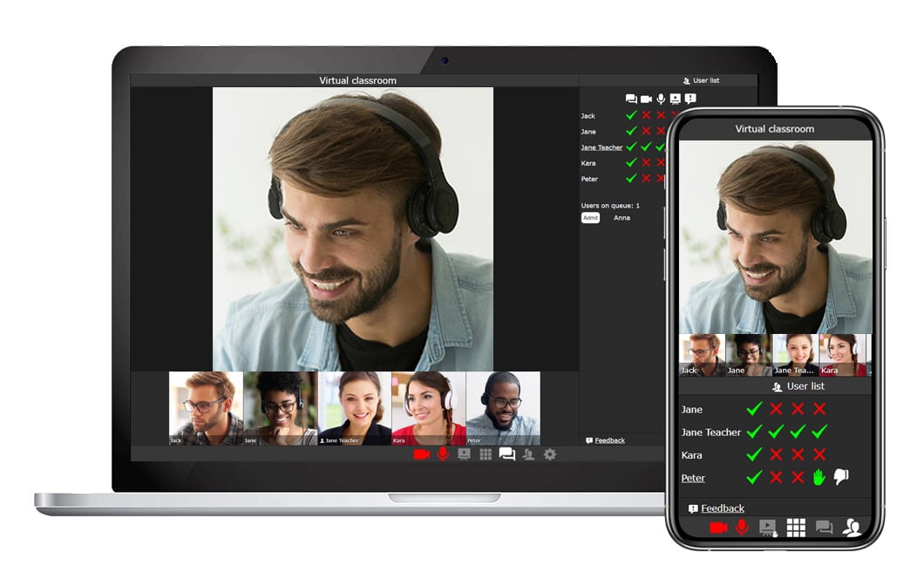Select Jane Teacher's video thumbnail on laptop
This screenshot has width=924, height=573.
[x=354, y=408]
